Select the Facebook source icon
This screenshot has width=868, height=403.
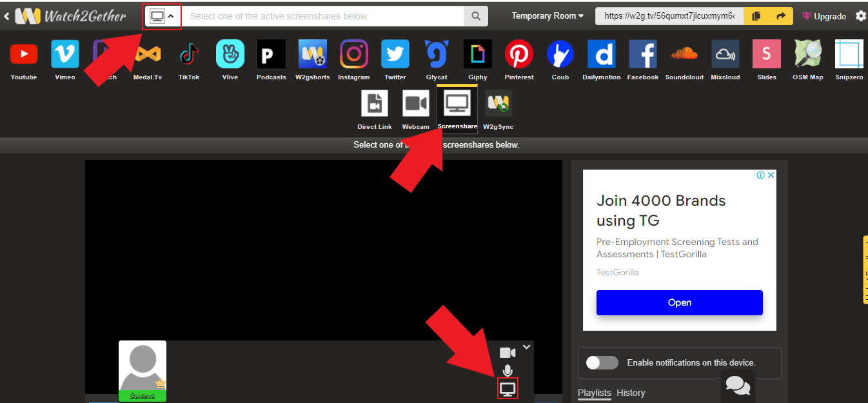coord(643,54)
